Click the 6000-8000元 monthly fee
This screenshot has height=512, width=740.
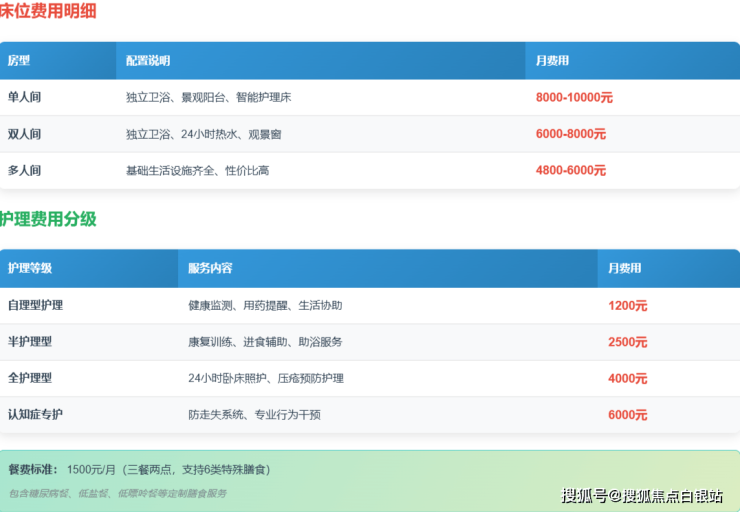[x=570, y=134]
